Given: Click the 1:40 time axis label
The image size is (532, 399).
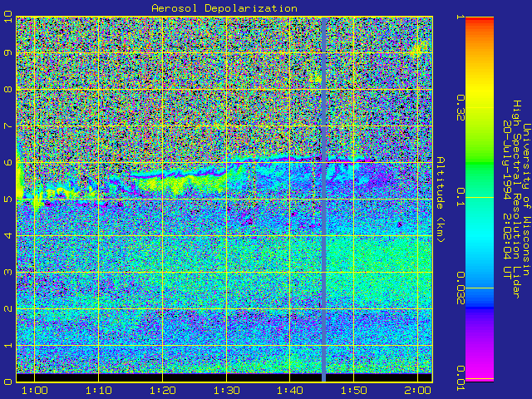Looking at the screenshot, I should coord(290,390).
